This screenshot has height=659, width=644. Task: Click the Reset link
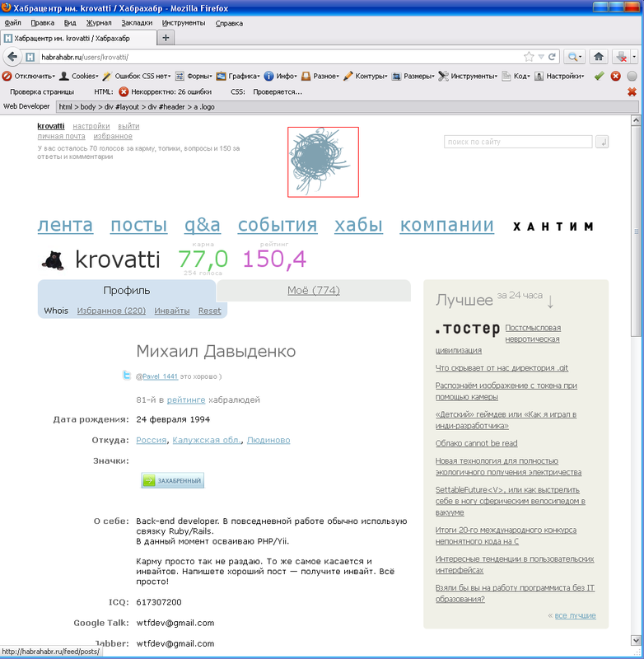click(x=210, y=311)
